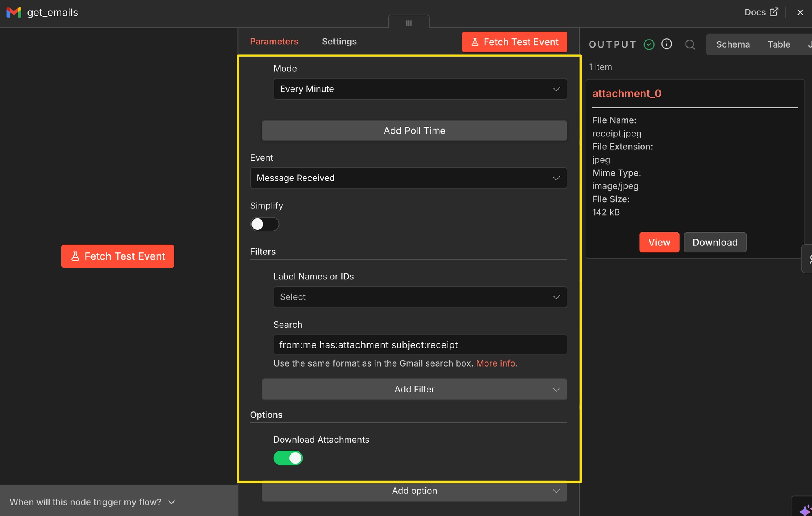Expand the Add Filter dropdown
The image size is (812, 516).
pos(414,390)
